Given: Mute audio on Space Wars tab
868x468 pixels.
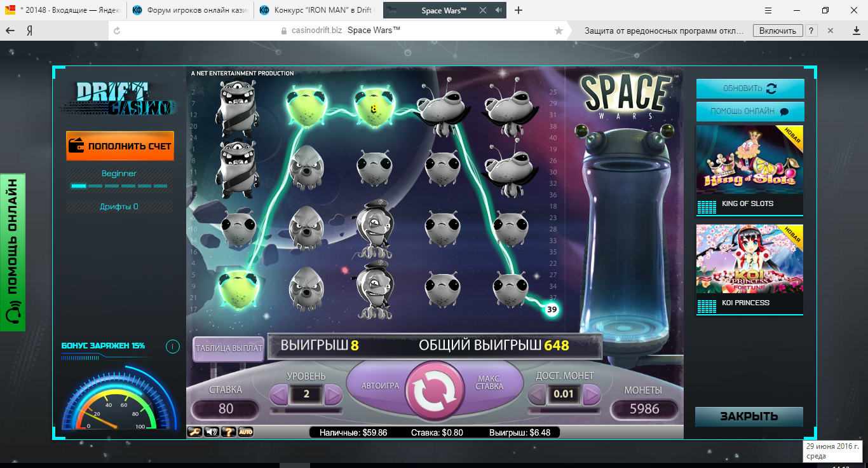Looking at the screenshot, I should pos(498,10).
